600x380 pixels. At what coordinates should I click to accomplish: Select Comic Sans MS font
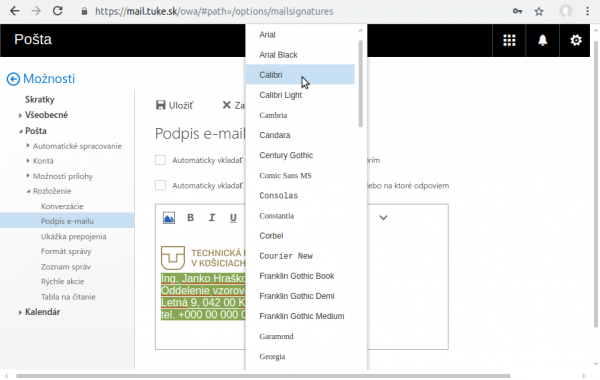point(300,176)
